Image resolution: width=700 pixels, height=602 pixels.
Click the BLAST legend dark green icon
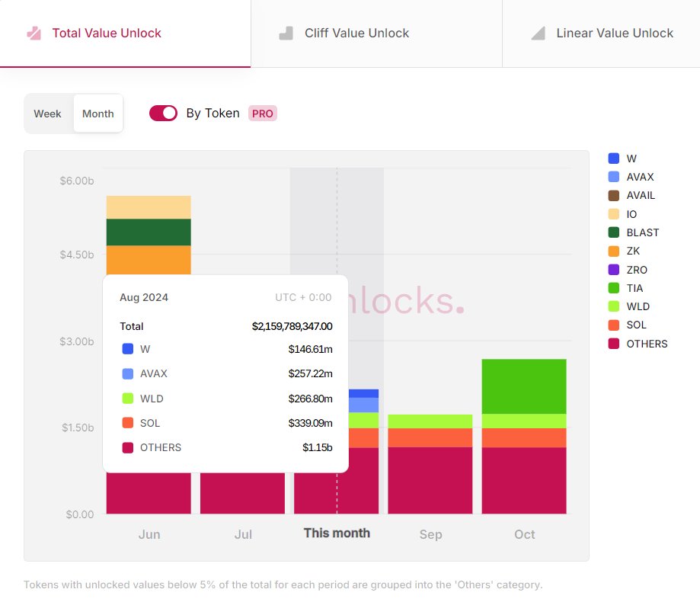(x=614, y=232)
